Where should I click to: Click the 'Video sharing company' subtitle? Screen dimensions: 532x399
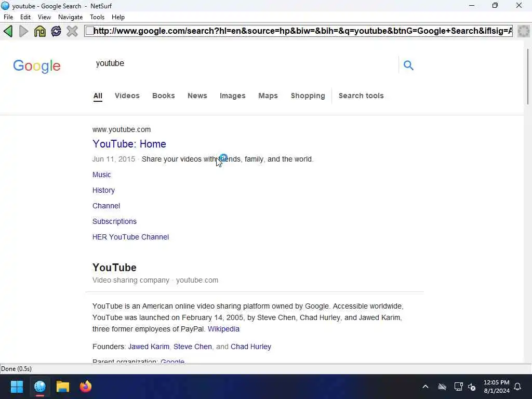point(130,280)
